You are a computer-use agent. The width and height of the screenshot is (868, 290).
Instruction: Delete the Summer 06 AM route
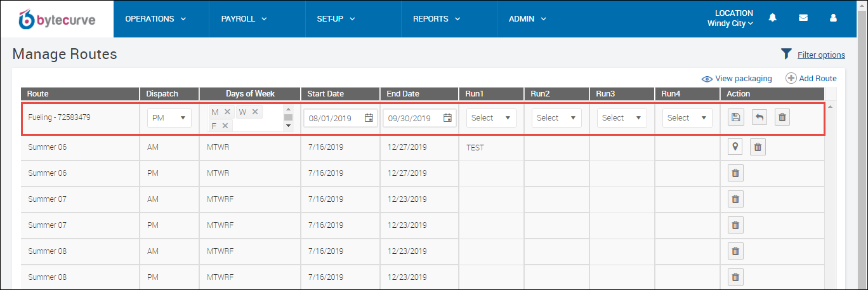tap(758, 147)
